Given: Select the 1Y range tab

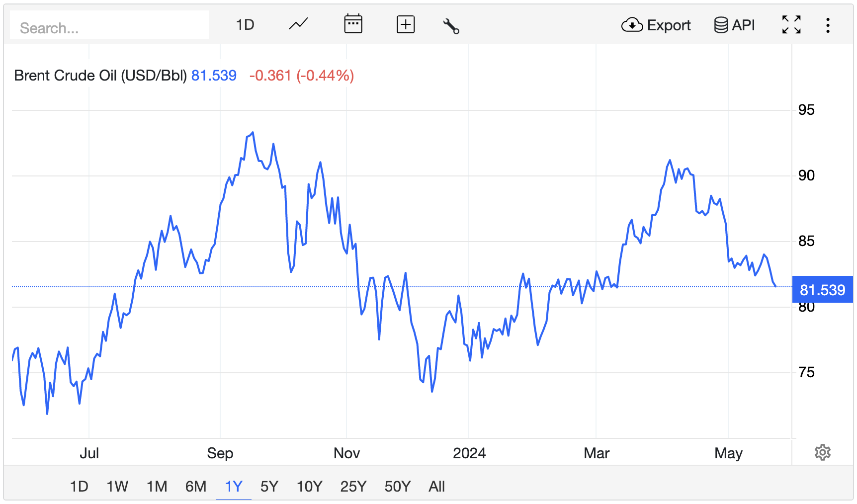Looking at the screenshot, I should click(234, 486).
